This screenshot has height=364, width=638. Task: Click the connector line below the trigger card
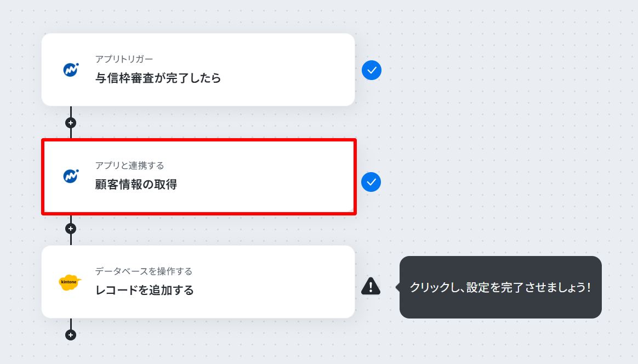tap(71, 112)
